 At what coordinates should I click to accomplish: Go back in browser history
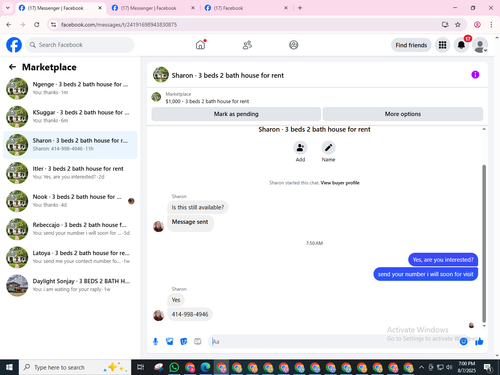pos(9,25)
